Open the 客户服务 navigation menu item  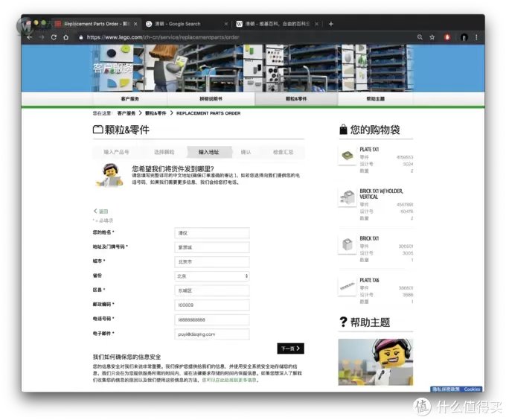coord(130,99)
